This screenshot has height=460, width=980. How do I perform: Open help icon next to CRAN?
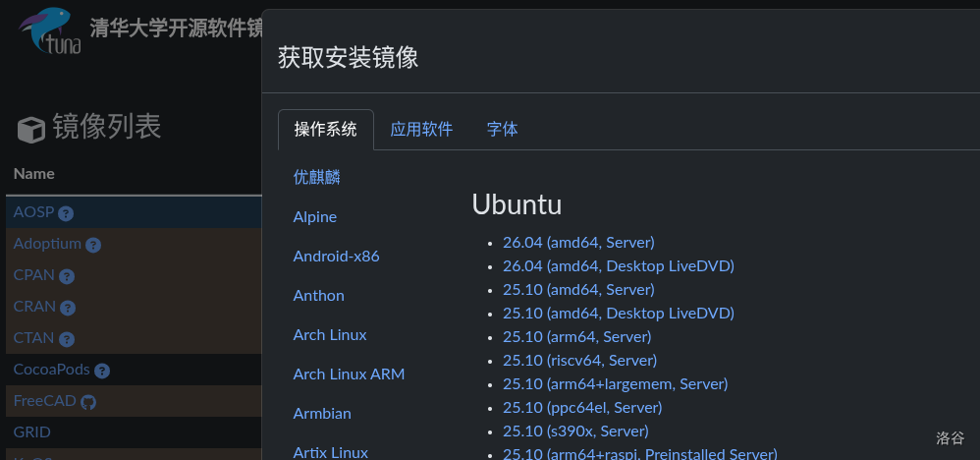click(x=68, y=308)
